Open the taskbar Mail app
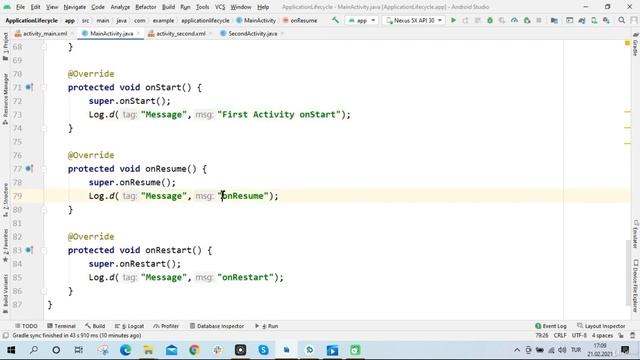This screenshot has height=360, width=640. click(x=171, y=350)
